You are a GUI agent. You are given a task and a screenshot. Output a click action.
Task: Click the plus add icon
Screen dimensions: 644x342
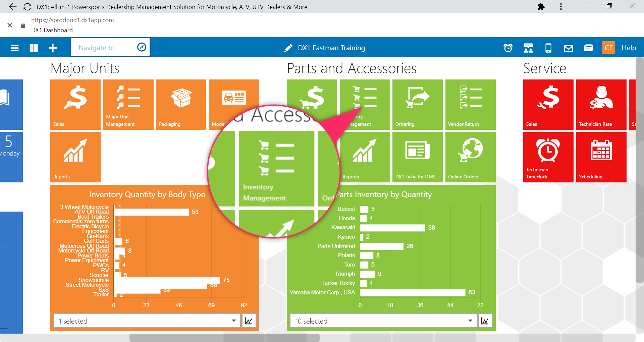[x=53, y=48]
